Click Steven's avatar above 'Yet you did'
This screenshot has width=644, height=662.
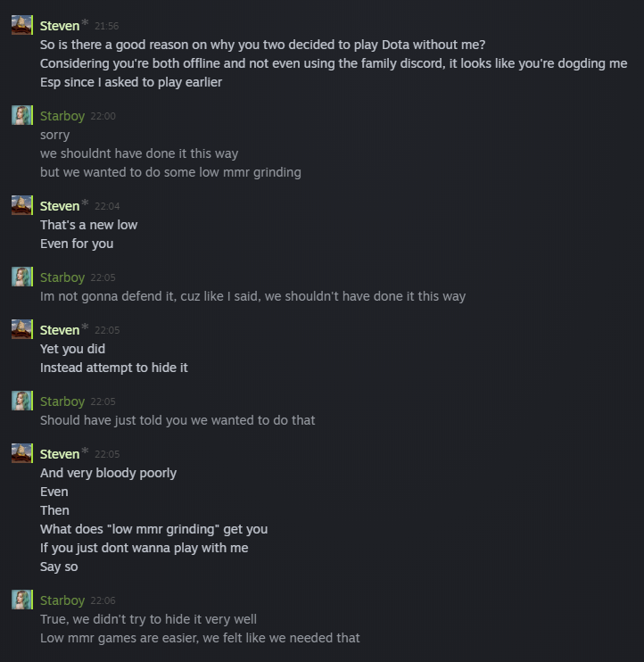pyautogui.click(x=22, y=329)
